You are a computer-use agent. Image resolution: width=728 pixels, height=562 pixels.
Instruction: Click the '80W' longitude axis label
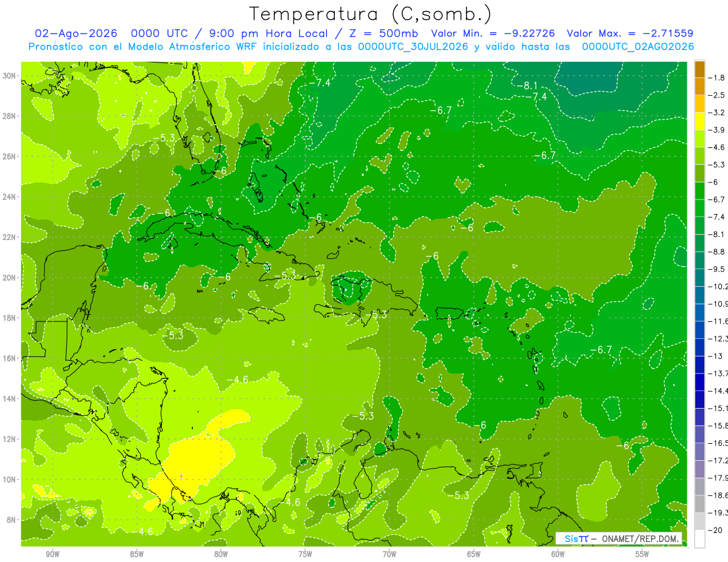pos(221,554)
